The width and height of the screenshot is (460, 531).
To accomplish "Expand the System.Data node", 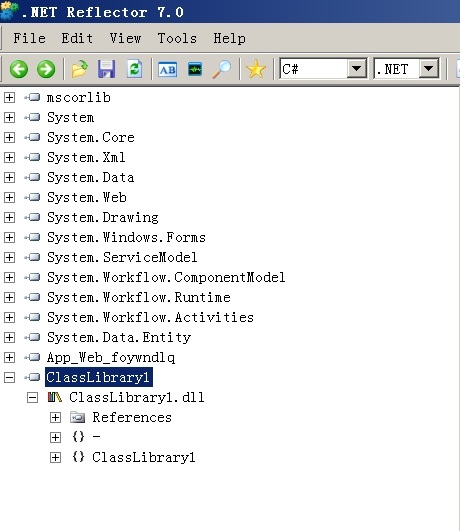I will pos(9,177).
